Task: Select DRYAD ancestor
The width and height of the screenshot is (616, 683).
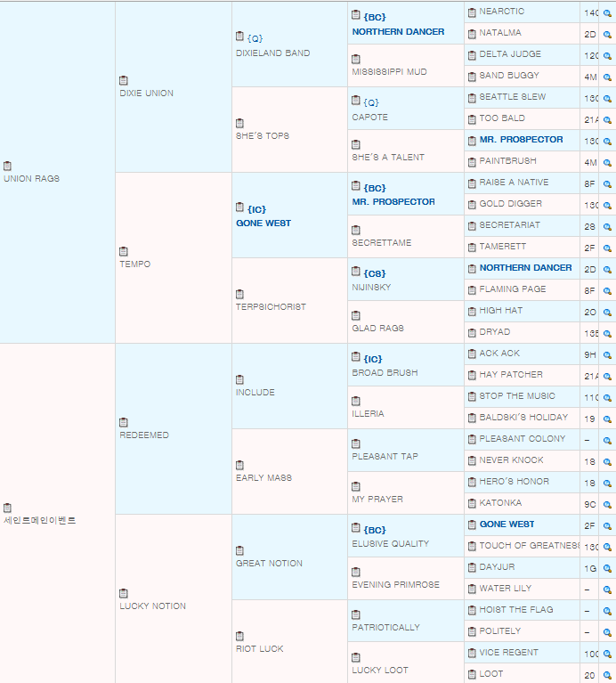Action: (495, 332)
